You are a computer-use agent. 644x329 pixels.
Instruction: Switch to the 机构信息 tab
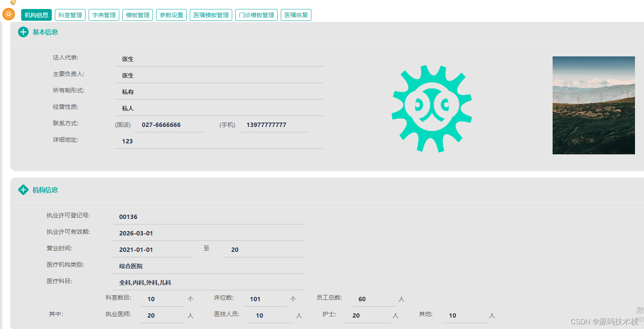(x=36, y=15)
